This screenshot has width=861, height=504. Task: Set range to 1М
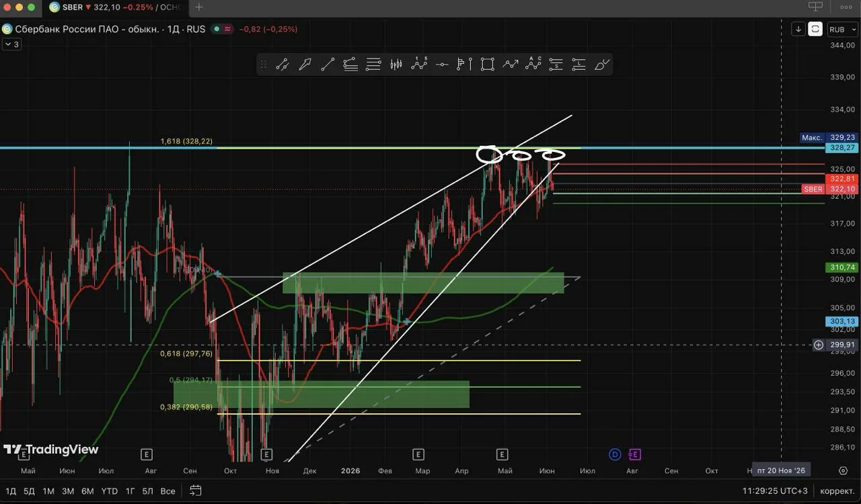pyautogui.click(x=48, y=491)
